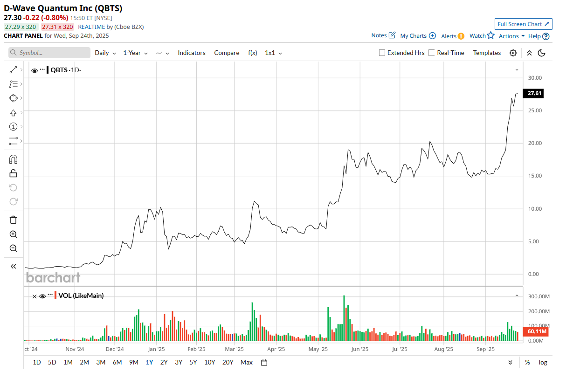Open the Compare menu
Viewport: 573px width, 392px height.
click(227, 53)
